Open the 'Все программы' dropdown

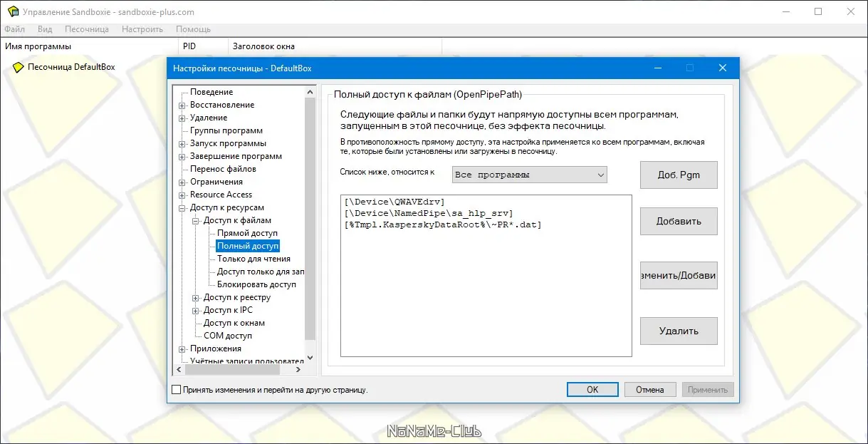(x=530, y=175)
